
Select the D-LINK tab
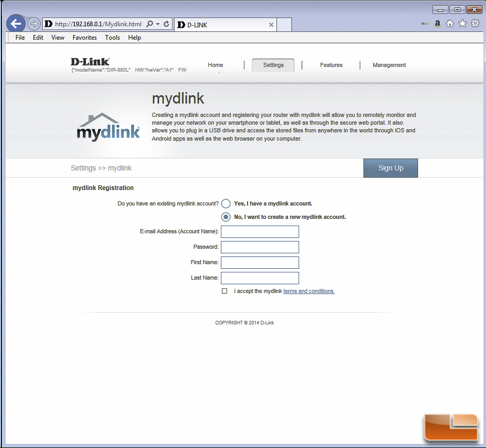225,25
